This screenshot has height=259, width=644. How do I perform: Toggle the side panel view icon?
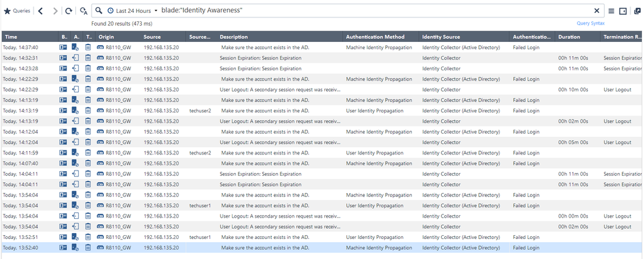tap(623, 11)
